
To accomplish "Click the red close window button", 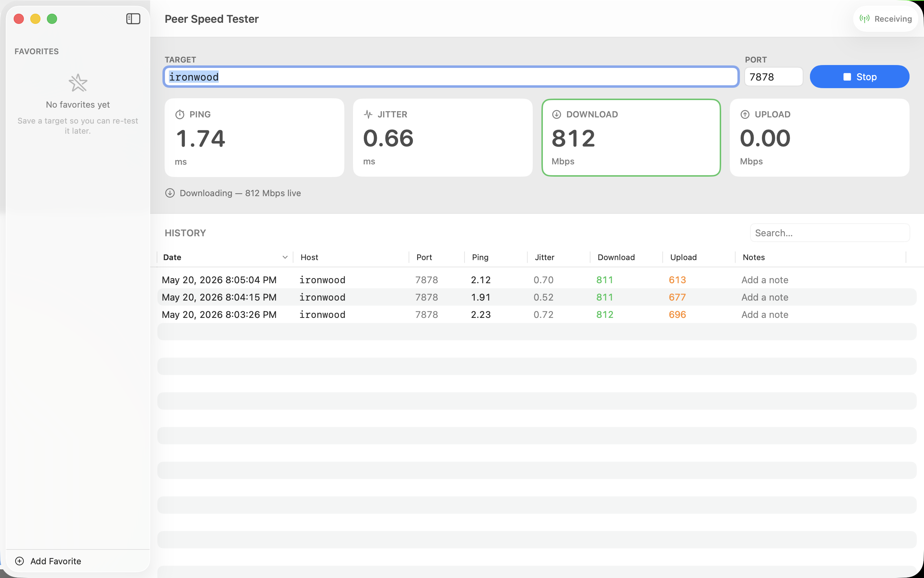I will 19,19.
